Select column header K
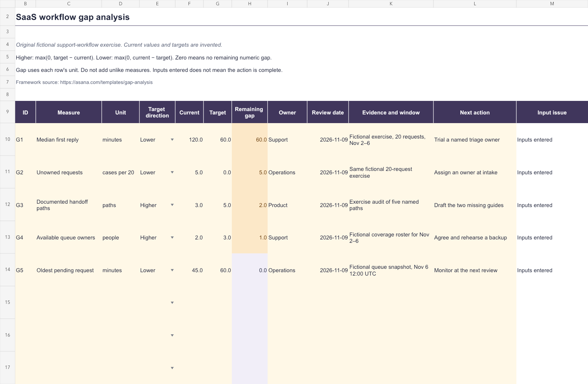Viewport: 588px width, 384px height. point(391,3)
